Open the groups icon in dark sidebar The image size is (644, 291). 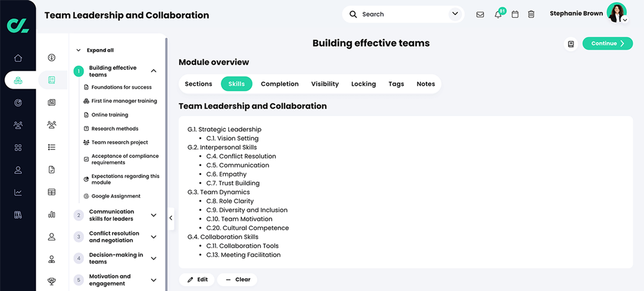tap(18, 125)
